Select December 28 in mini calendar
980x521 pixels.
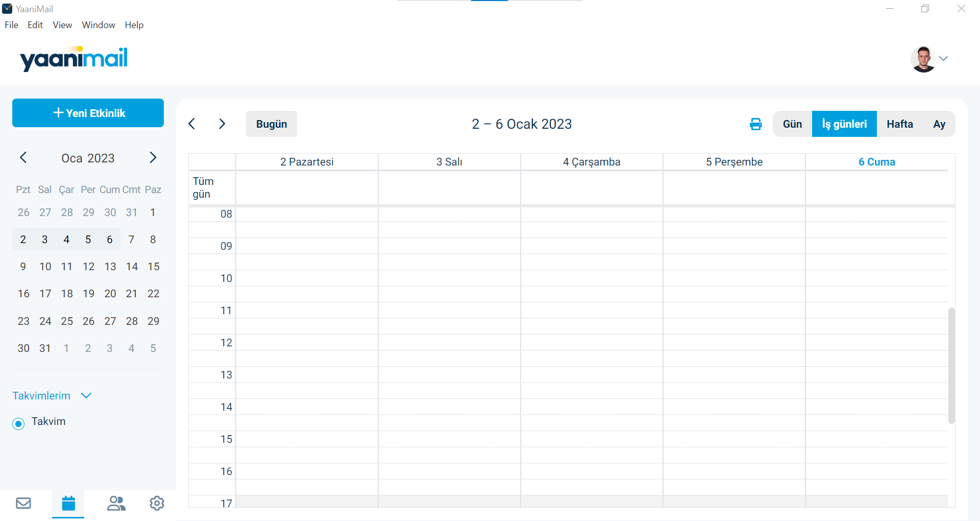(66, 212)
